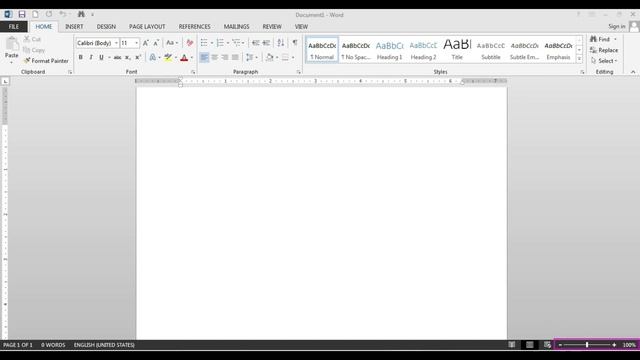
Task: Clear all formatting with eraser icon
Action: pos(189,43)
